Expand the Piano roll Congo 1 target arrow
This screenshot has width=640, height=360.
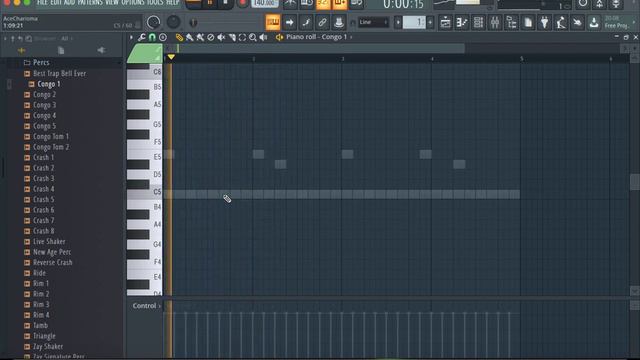click(351, 37)
